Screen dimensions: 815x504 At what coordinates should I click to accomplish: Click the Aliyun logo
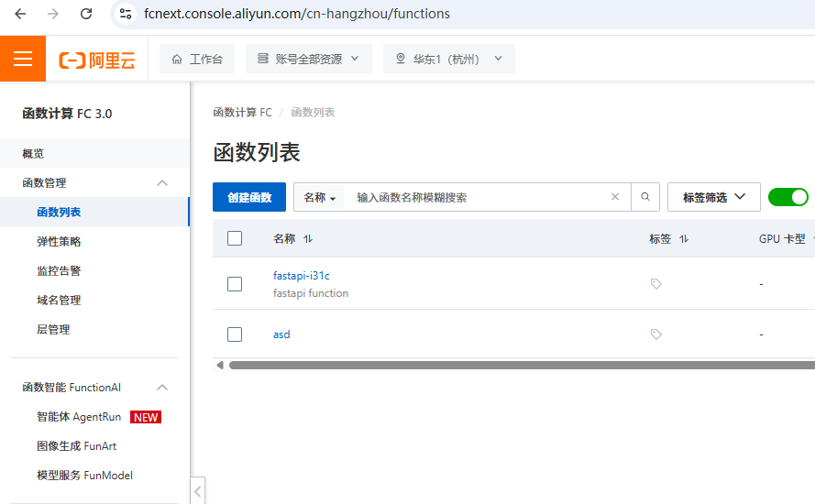tap(97, 60)
